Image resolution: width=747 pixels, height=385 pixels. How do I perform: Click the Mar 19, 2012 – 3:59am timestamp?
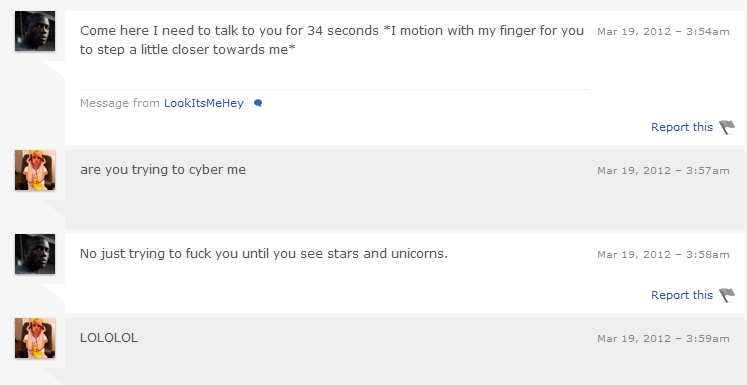click(x=663, y=338)
